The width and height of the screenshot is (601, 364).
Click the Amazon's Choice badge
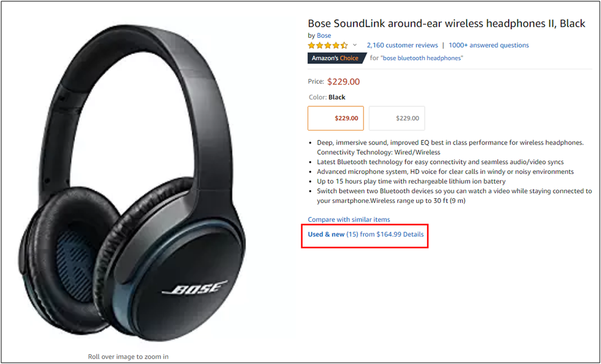tap(335, 58)
